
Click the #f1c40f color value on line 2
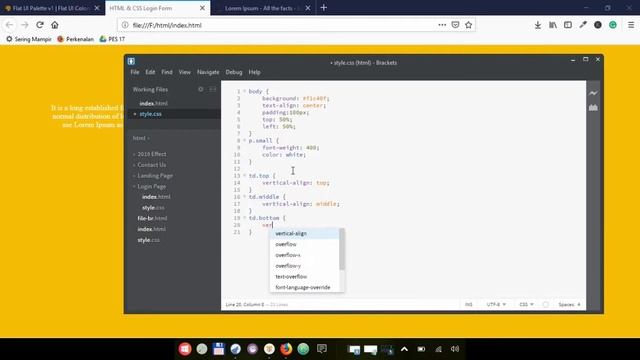point(316,98)
